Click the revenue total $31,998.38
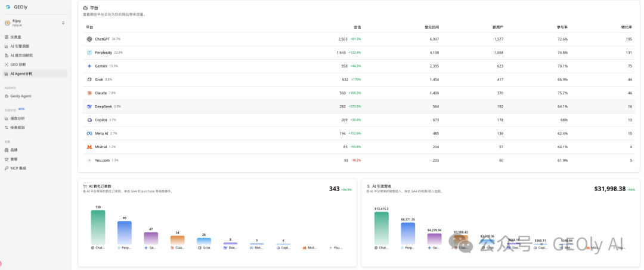The height and width of the screenshot is (270, 644). (610, 189)
